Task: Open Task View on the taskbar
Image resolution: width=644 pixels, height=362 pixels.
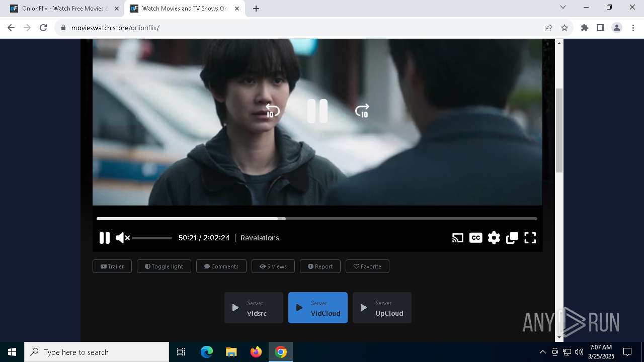Action: tap(181, 352)
